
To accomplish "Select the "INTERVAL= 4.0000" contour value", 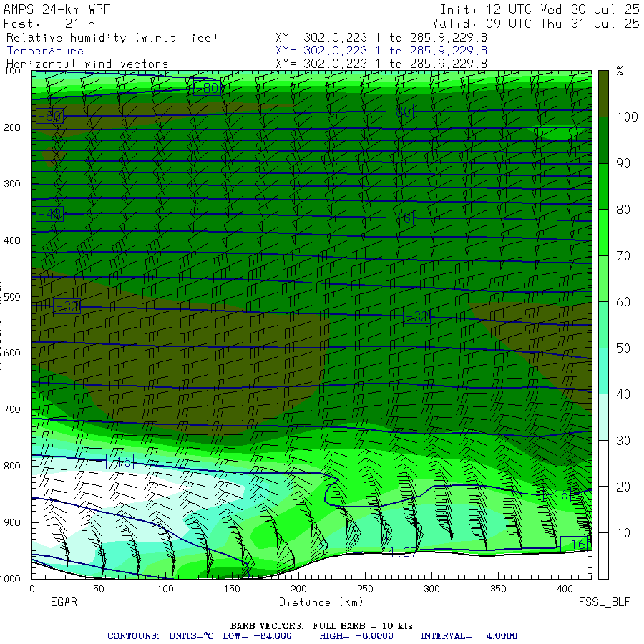I will [x=469, y=636].
